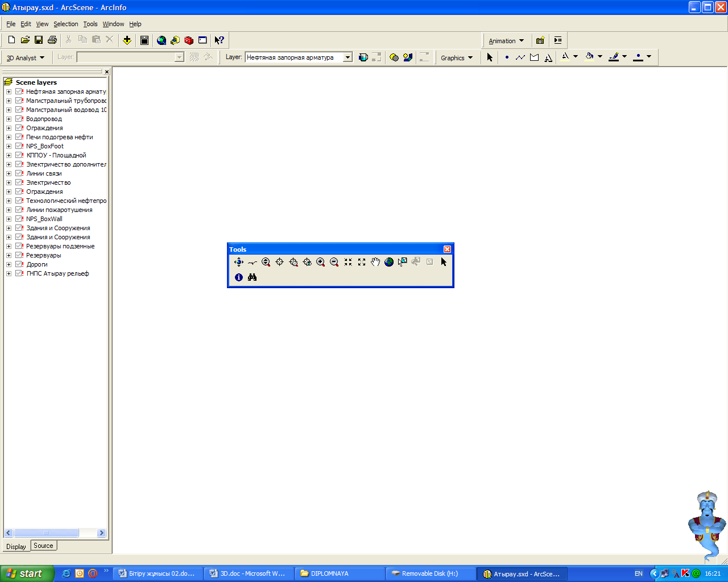
Task: Open the File menu
Action: 11,24
